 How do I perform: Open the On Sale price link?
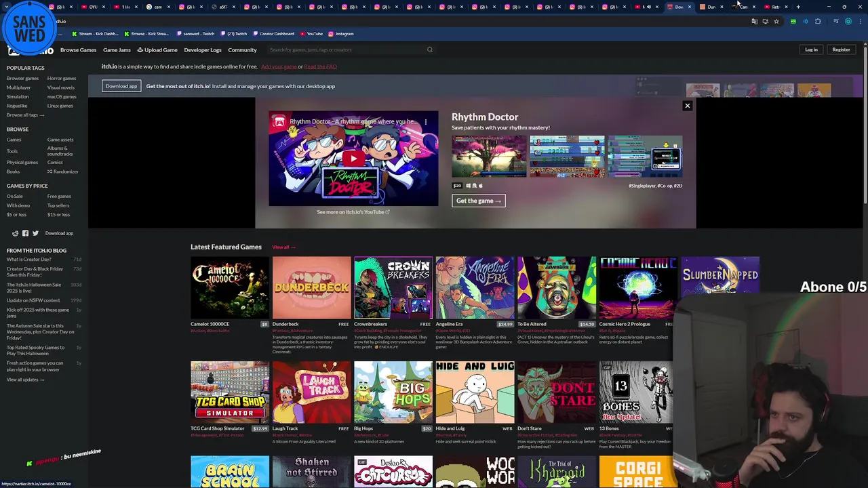14,197
